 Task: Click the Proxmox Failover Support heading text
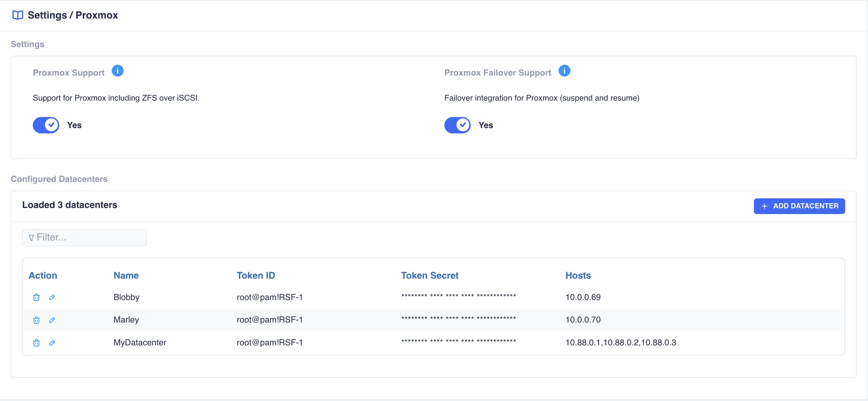pyautogui.click(x=498, y=73)
